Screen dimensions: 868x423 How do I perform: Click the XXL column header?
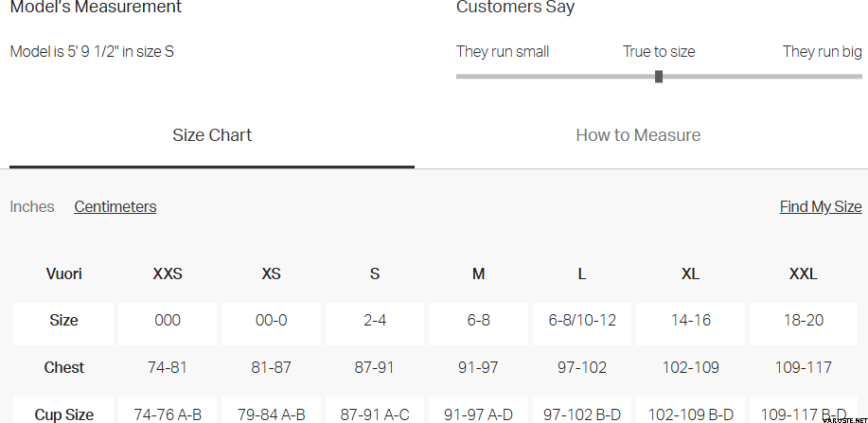point(803,274)
